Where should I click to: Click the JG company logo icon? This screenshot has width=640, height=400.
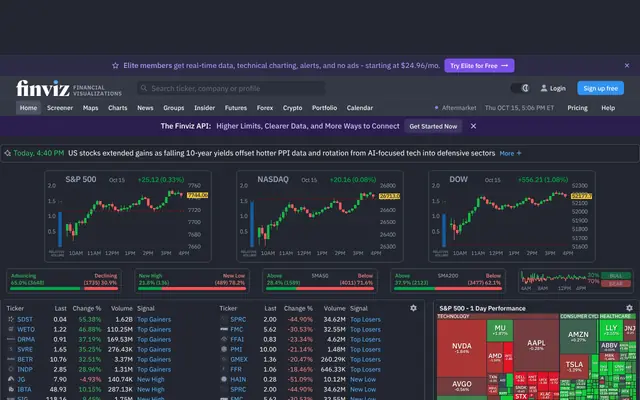[x=11, y=379]
